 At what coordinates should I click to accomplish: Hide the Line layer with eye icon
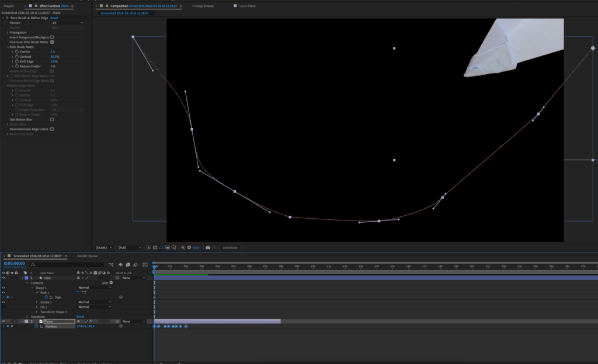click(4, 278)
